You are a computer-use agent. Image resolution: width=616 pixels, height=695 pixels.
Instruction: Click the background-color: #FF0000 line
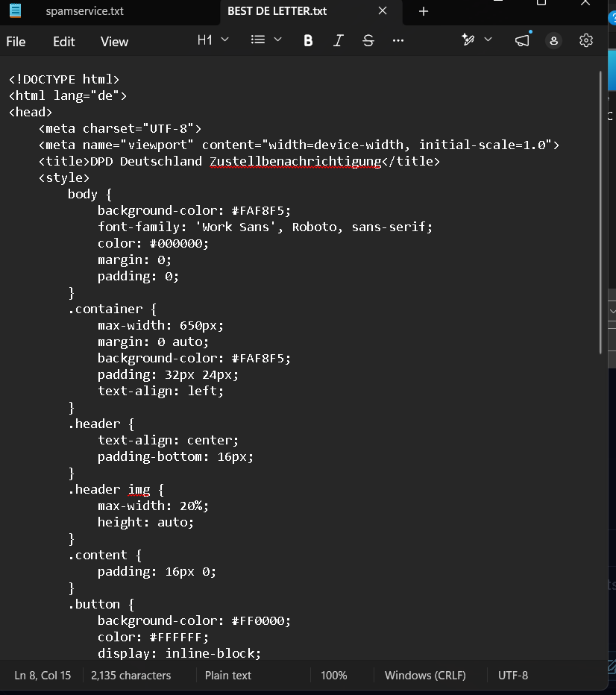tap(194, 620)
